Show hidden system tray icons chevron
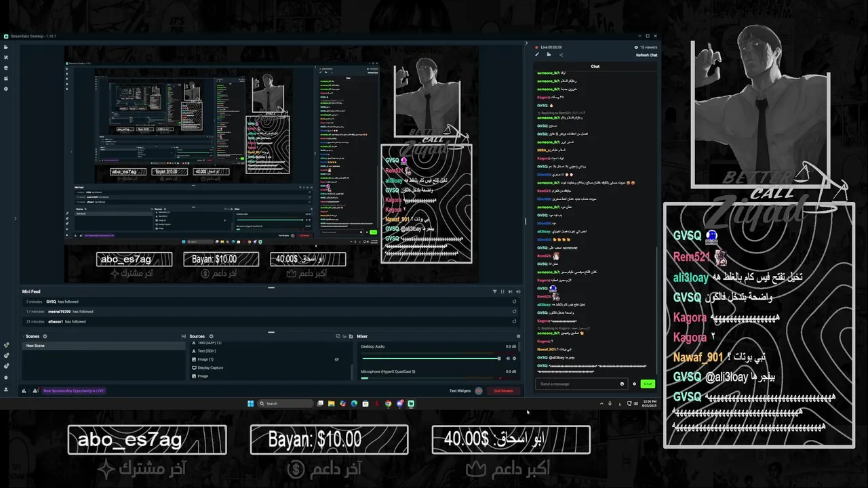The image size is (868, 488). (x=601, y=404)
